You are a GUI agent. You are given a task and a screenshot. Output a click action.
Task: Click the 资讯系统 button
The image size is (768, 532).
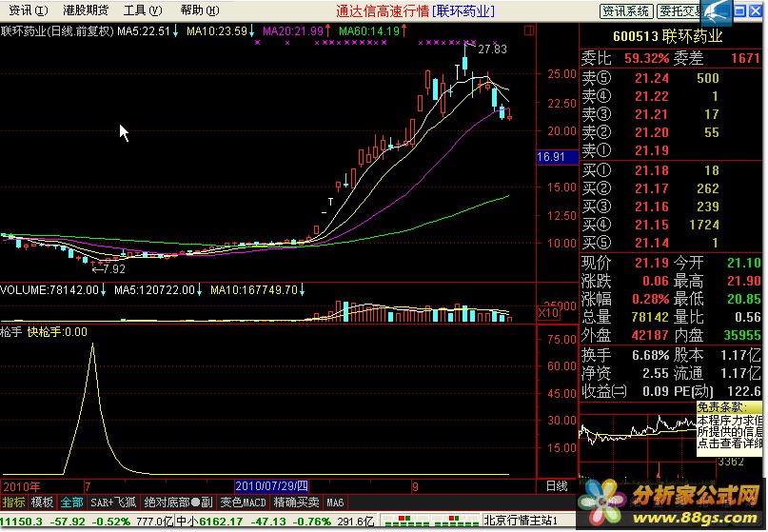(x=626, y=10)
